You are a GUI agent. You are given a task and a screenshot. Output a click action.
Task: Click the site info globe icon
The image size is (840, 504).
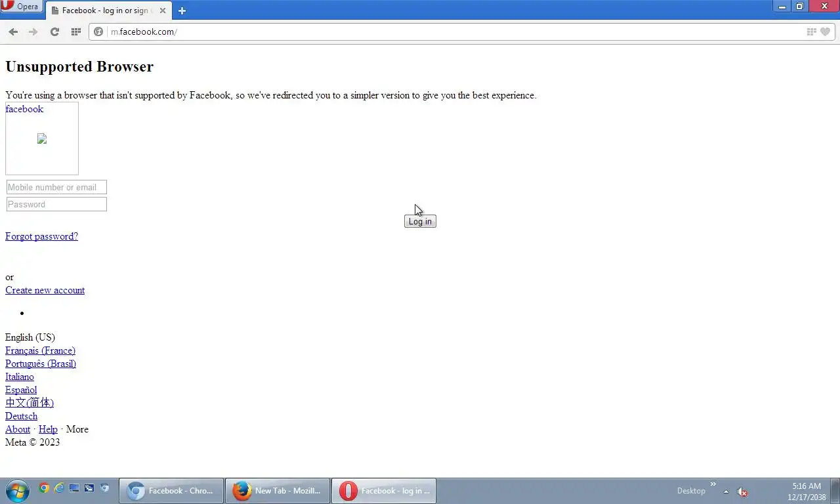pos(98,31)
